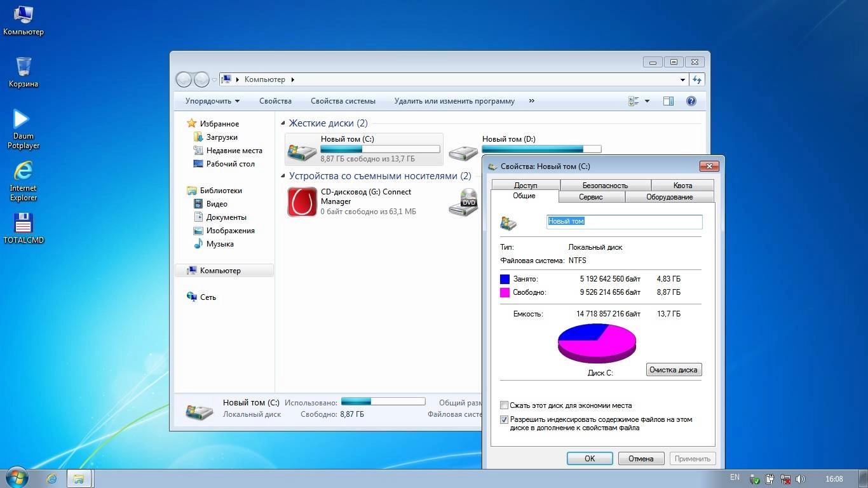Open Explorer help question mark icon
The image size is (868, 488).
tap(691, 101)
